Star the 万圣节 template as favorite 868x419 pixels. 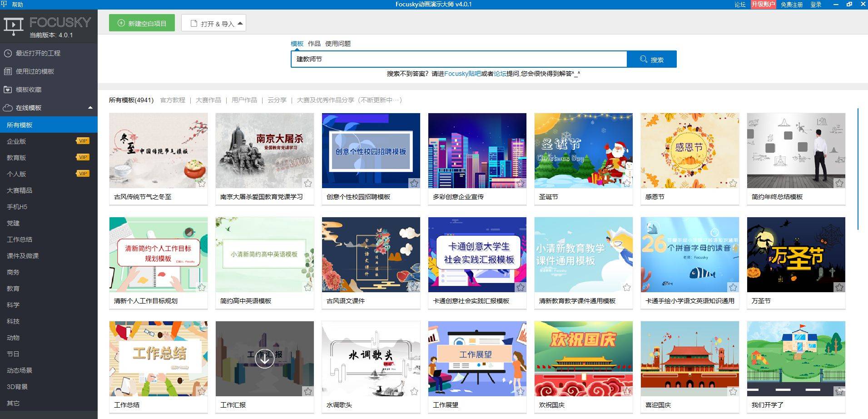tap(839, 287)
